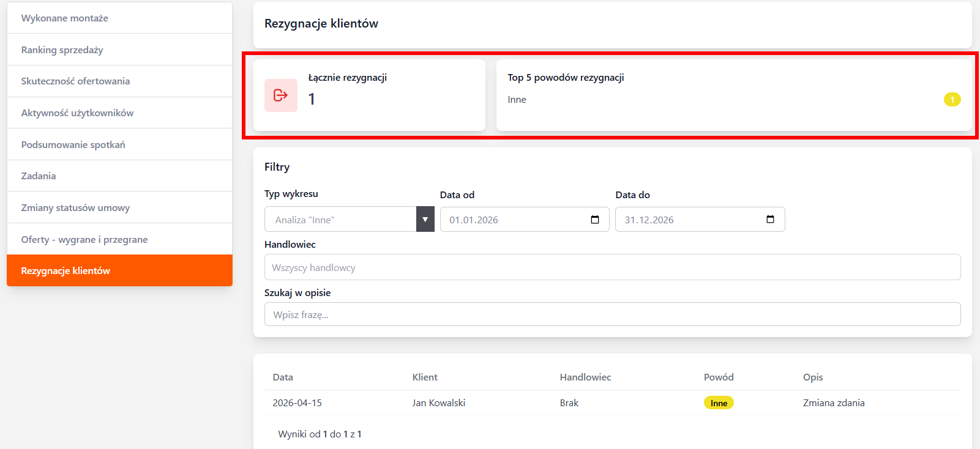Expand the Typ wykresu dropdown arrow
Screen dimensions: 980x449
pos(425,220)
